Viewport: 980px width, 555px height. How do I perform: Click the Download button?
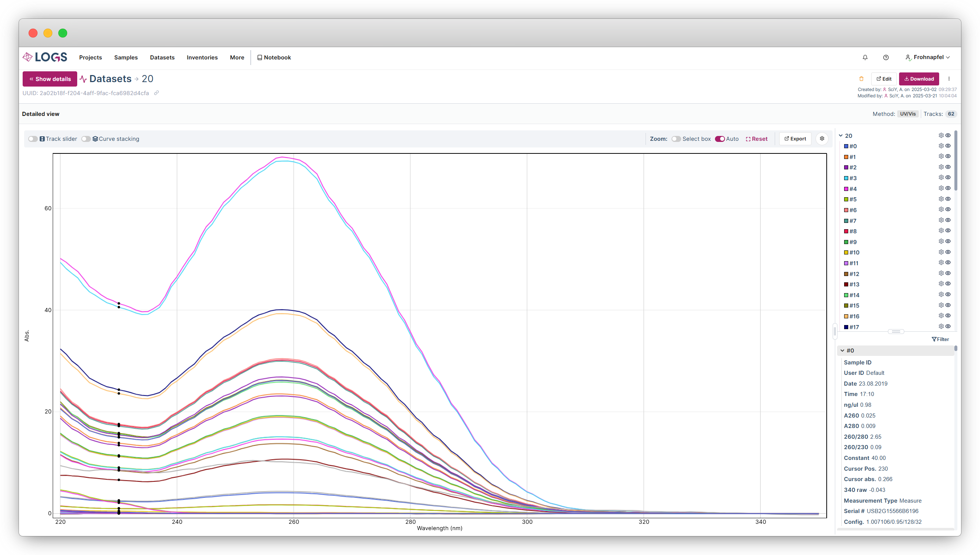919,79
